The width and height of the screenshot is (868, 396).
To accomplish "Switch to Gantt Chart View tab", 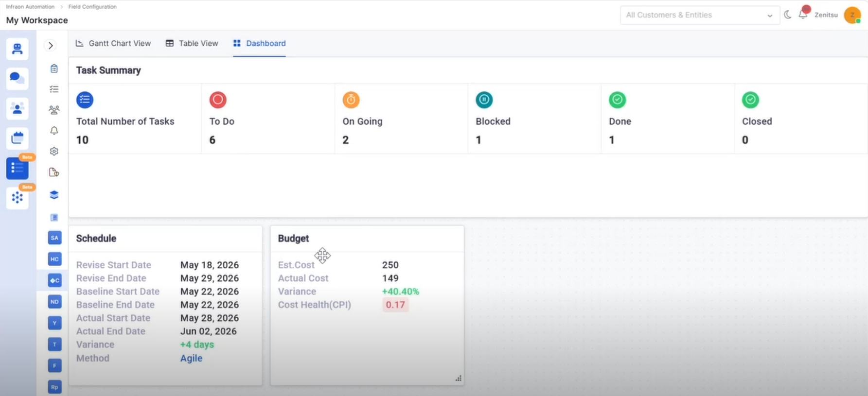I will pyautogui.click(x=113, y=43).
